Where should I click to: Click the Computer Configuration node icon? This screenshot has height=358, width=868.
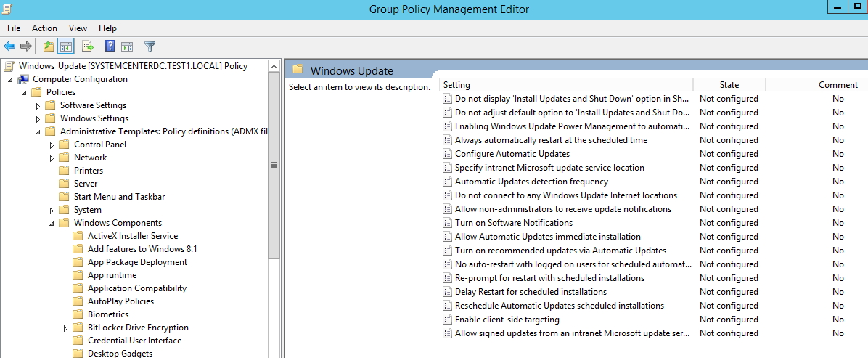click(x=23, y=79)
